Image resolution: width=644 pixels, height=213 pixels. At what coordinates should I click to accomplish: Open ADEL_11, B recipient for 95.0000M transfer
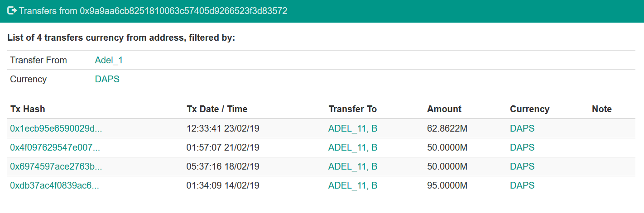[x=353, y=185]
